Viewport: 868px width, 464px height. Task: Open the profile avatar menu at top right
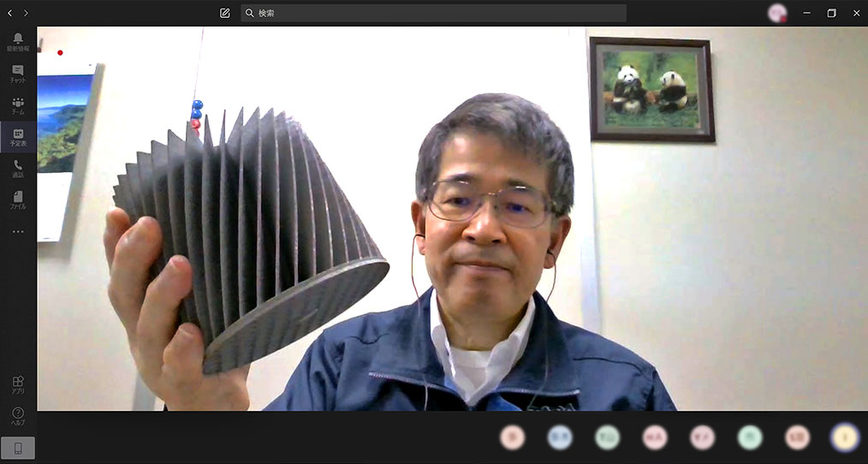pos(777,13)
